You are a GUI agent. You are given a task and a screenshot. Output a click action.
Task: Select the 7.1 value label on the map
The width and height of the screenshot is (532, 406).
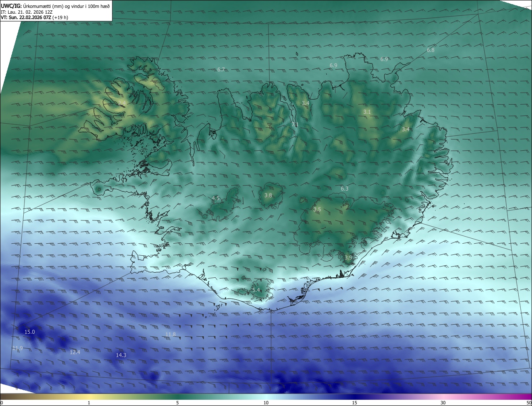tap(295, 125)
